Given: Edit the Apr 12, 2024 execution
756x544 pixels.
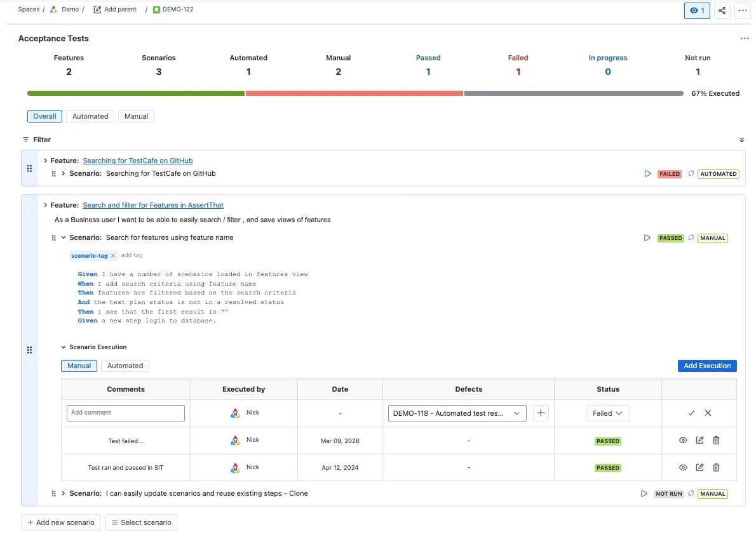Looking at the screenshot, I should (699, 467).
